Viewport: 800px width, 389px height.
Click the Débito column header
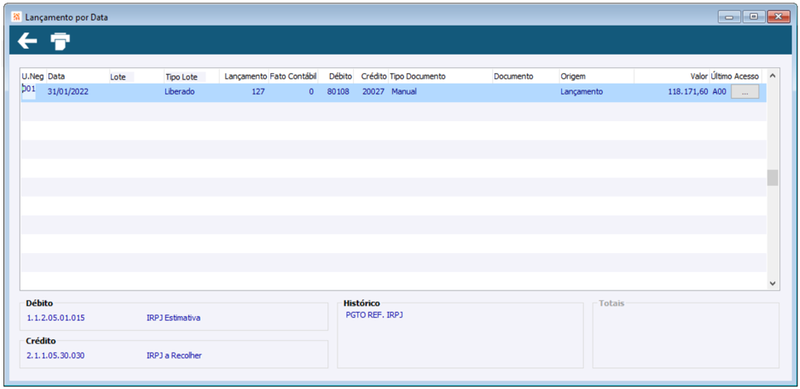click(x=340, y=76)
